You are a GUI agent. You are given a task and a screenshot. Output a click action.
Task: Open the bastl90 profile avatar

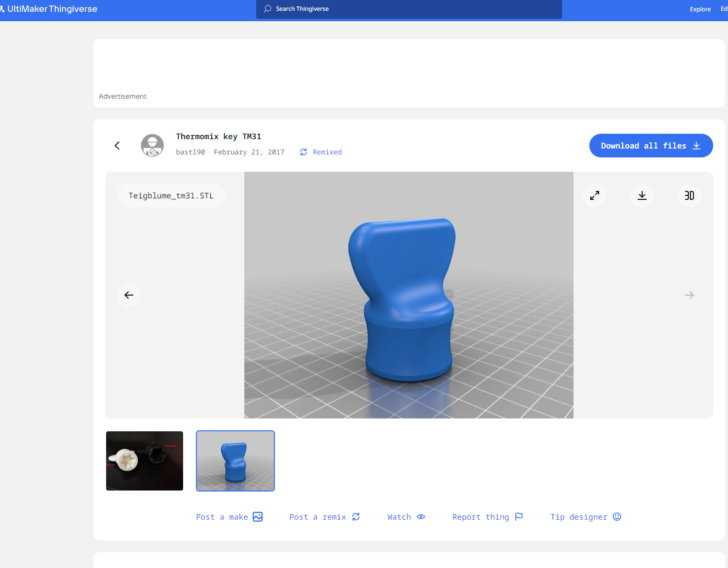point(153,146)
